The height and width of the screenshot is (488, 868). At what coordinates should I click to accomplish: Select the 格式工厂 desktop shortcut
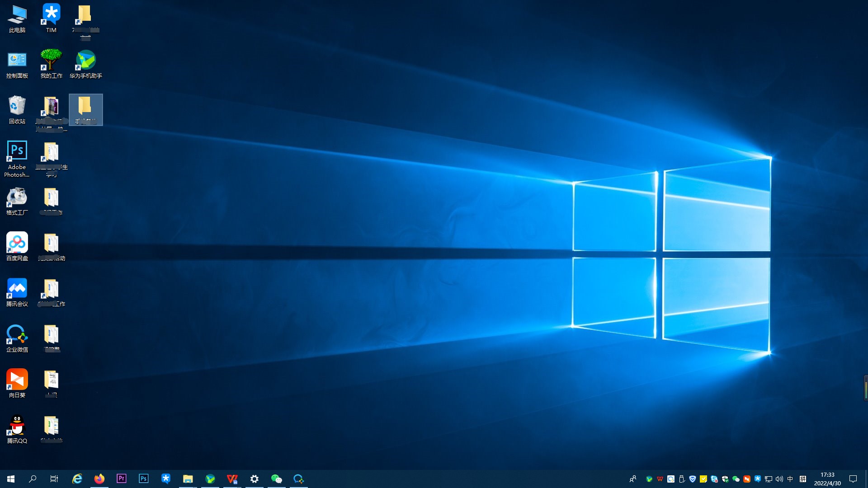click(x=17, y=201)
